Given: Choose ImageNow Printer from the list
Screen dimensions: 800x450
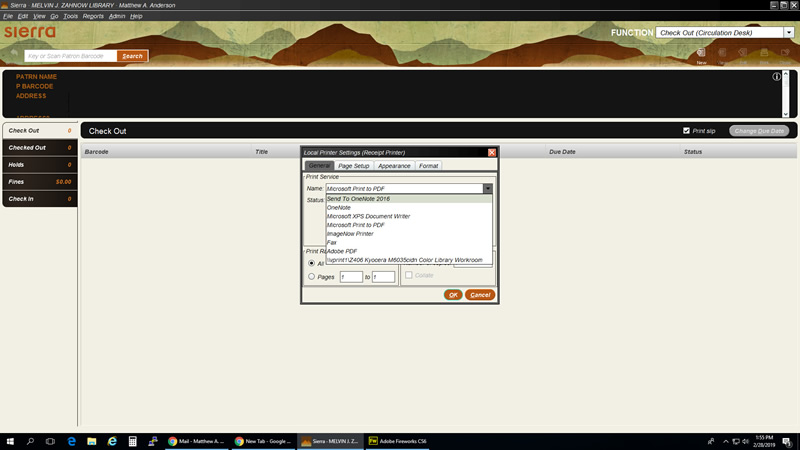Looking at the screenshot, I should click(409, 234).
